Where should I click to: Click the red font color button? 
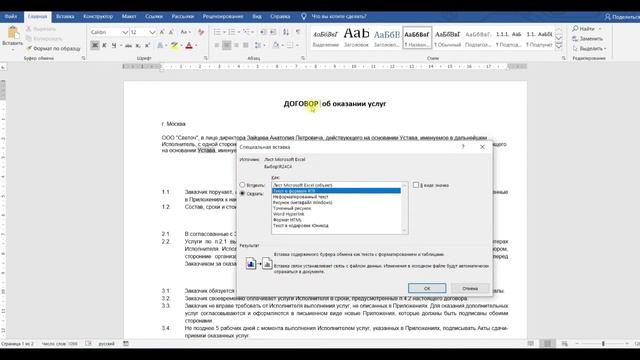pyautogui.click(x=189, y=45)
